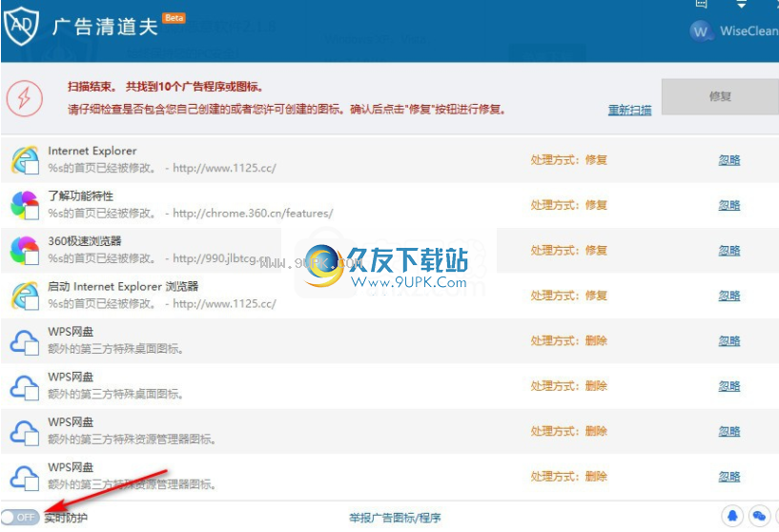The height and width of the screenshot is (532, 779).
Task: Select the 了解功能特性 row title
Action: [x=80, y=196]
